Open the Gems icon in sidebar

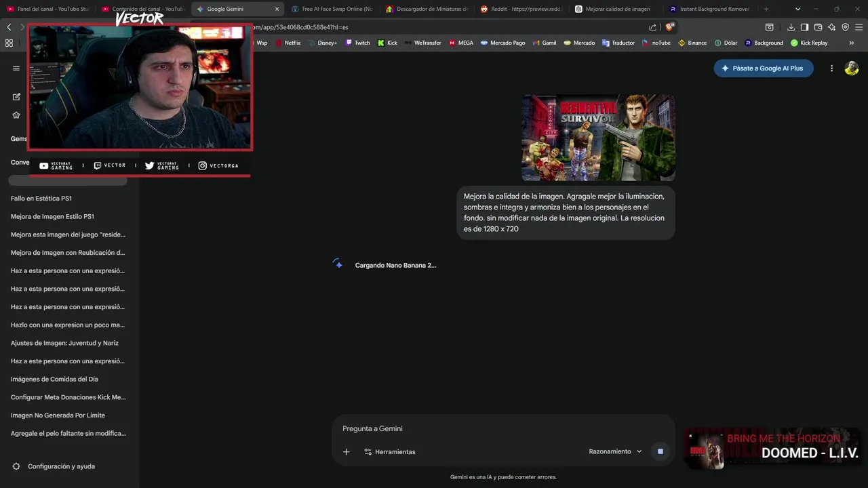pos(16,115)
